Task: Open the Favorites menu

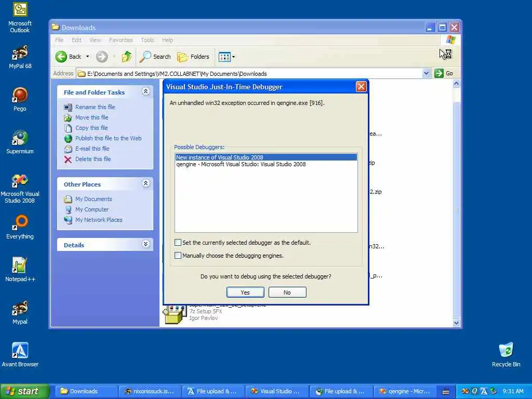Action: tap(121, 40)
